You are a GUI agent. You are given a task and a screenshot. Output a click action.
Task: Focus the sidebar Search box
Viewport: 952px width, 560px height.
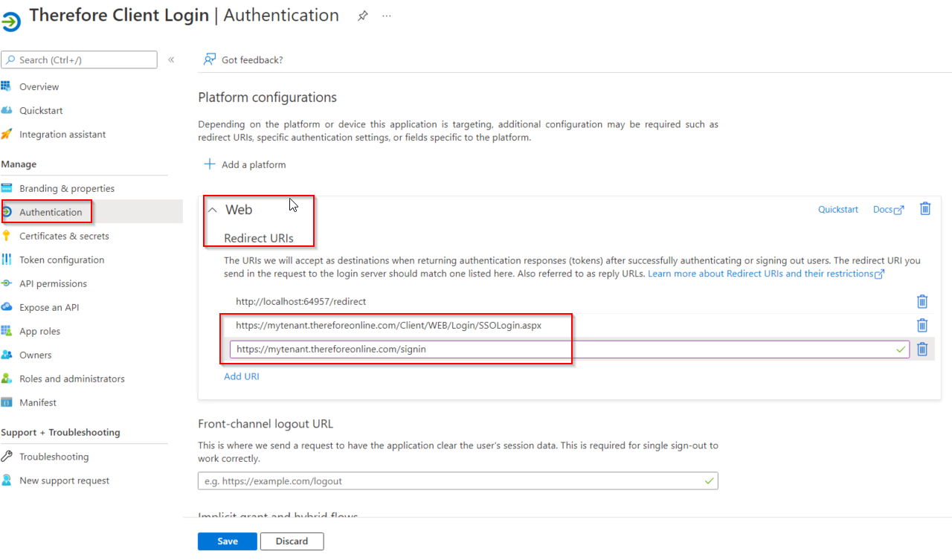pyautogui.click(x=80, y=59)
